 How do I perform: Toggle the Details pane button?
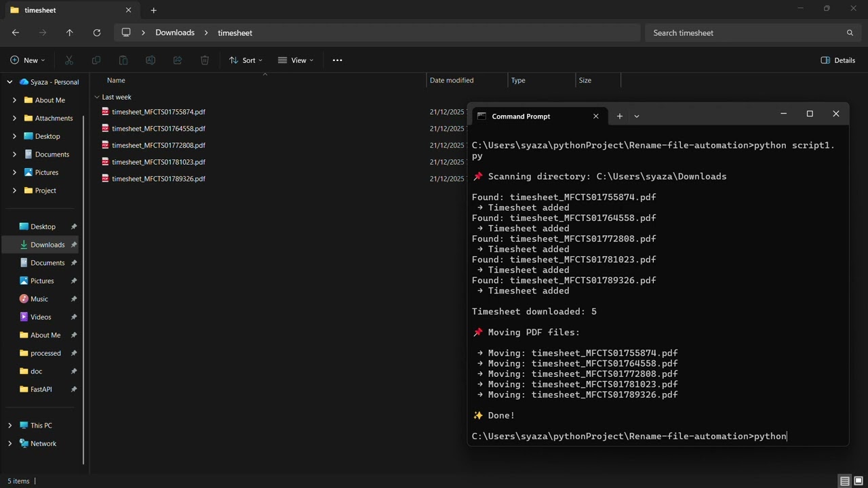(x=838, y=60)
